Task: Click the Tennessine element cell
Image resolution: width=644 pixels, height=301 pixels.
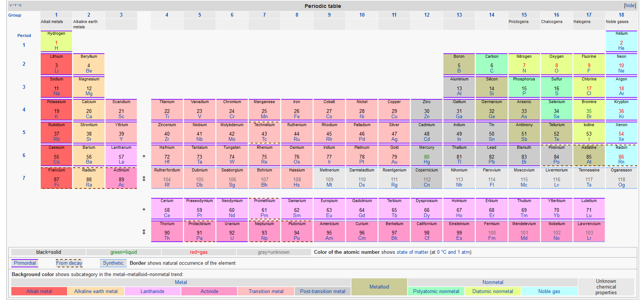Action: pos(589,178)
